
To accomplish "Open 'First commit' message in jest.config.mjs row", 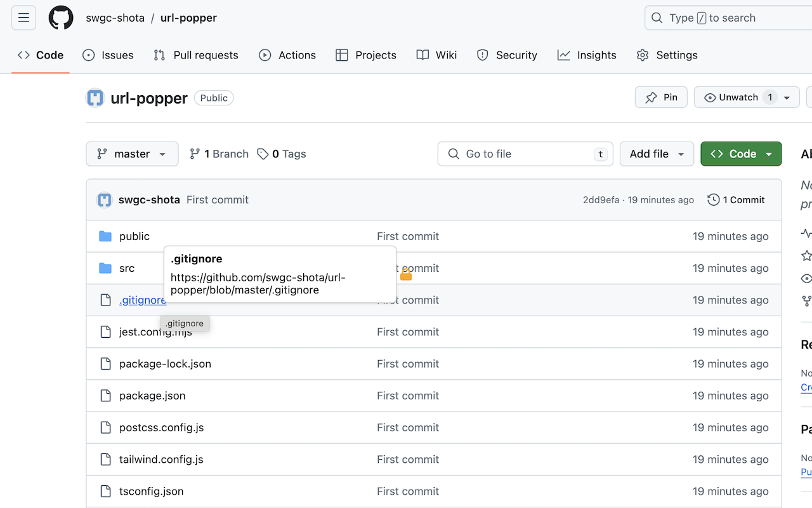I will coord(408,331).
